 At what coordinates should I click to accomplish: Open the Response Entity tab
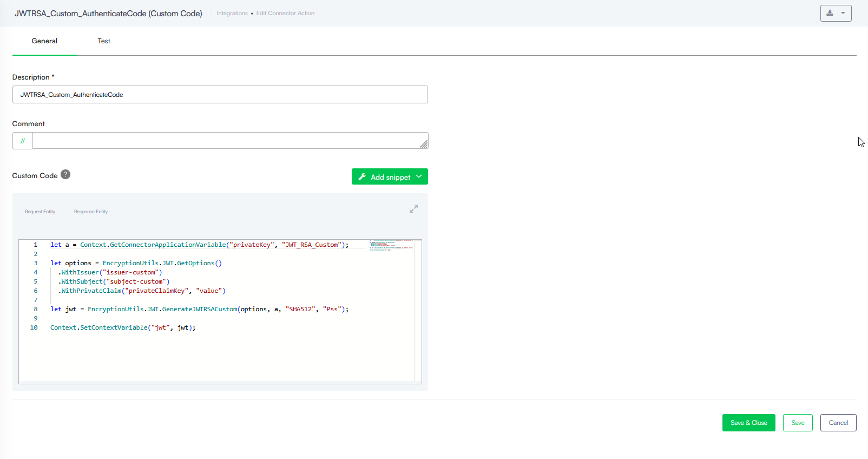(x=91, y=212)
